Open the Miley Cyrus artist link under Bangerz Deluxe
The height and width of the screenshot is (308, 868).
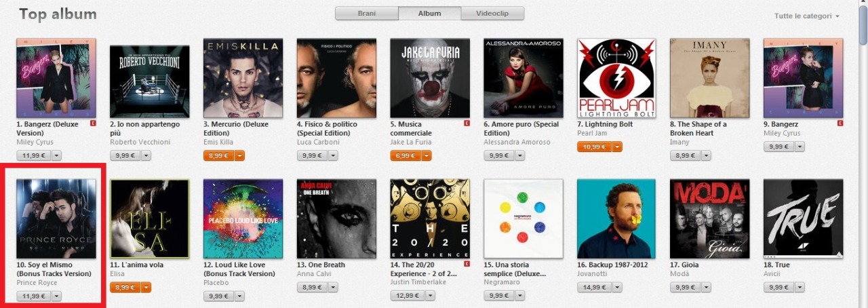pyautogui.click(x=34, y=142)
